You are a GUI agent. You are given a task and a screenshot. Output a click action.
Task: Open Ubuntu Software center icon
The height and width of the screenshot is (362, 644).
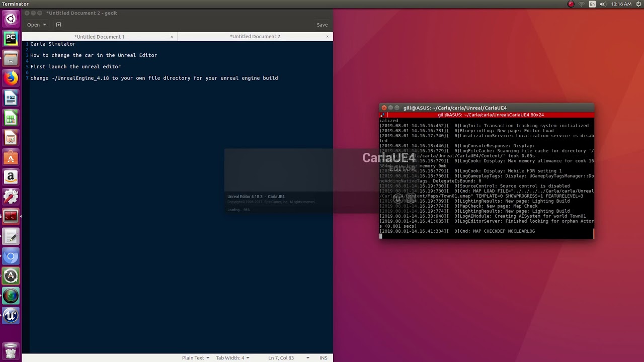point(11,157)
